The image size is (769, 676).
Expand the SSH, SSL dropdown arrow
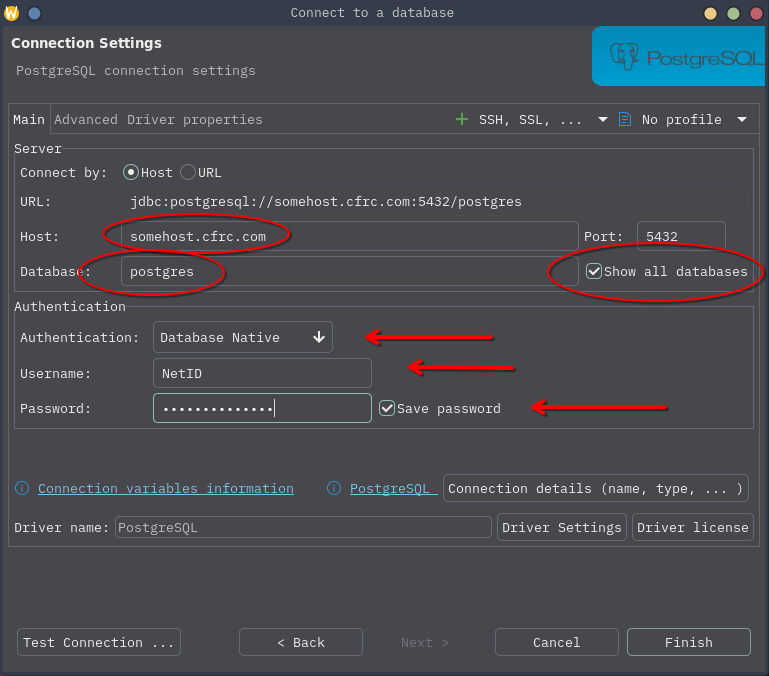pos(603,119)
